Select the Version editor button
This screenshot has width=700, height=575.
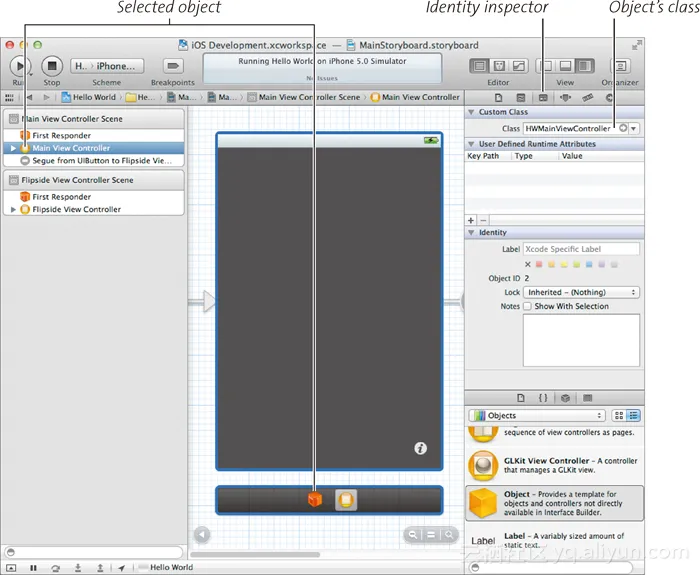click(518, 66)
